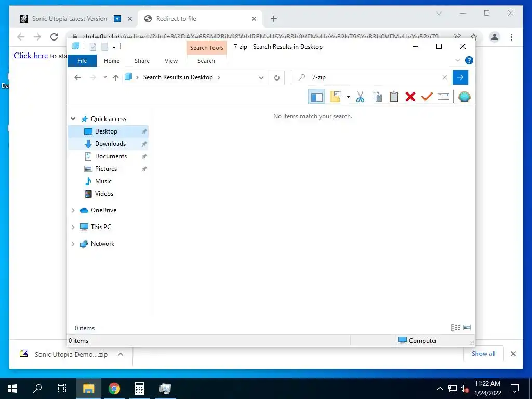The height and width of the screenshot is (399, 532).
Task: Click the Cut scissors icon
Action: [x=361, y=97]
